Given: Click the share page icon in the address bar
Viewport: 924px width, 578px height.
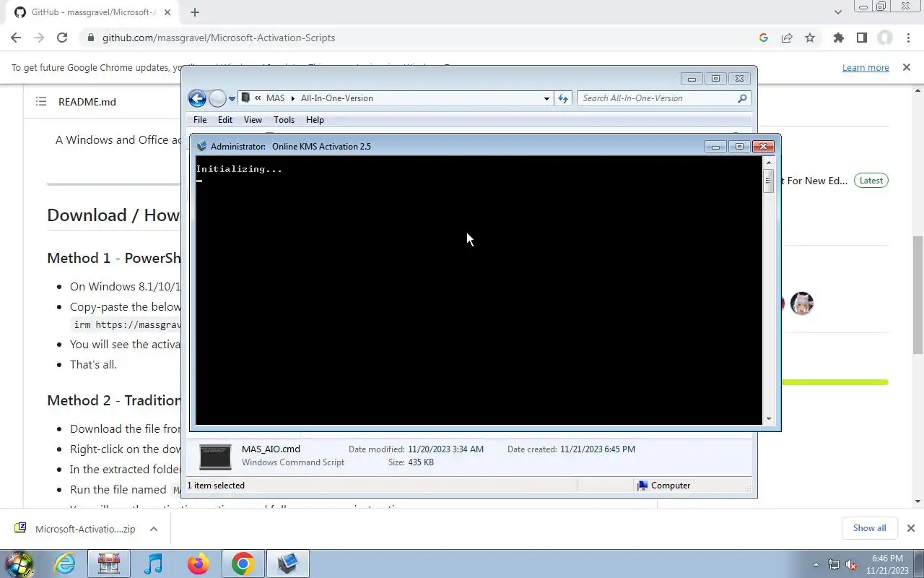Looking at the screenshot, I should tap(787, 38).
